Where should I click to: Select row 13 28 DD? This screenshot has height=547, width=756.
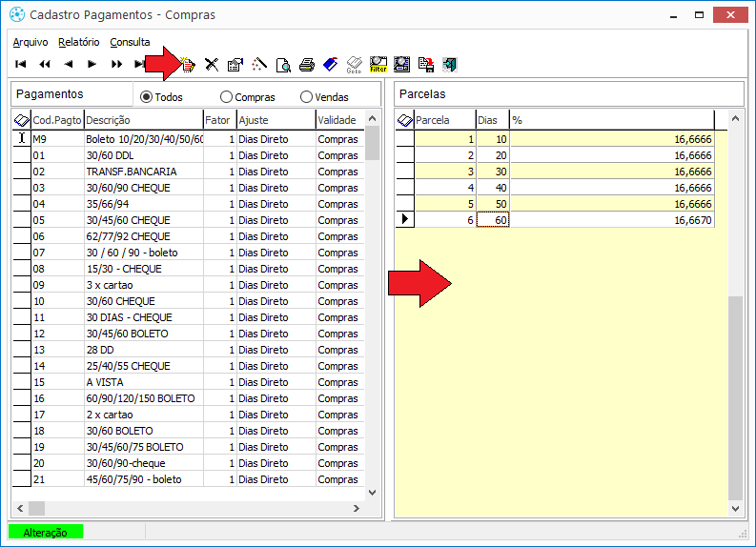188,350
